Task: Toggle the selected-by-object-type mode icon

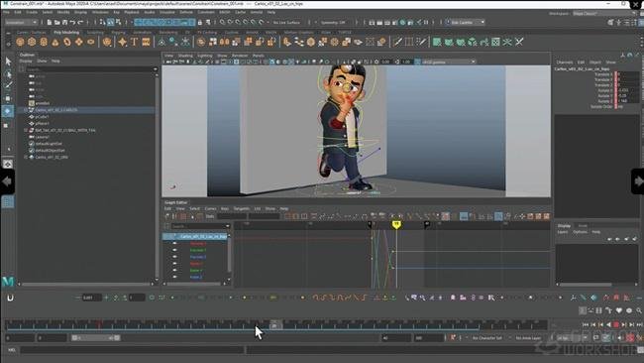Action: (111, 22)
